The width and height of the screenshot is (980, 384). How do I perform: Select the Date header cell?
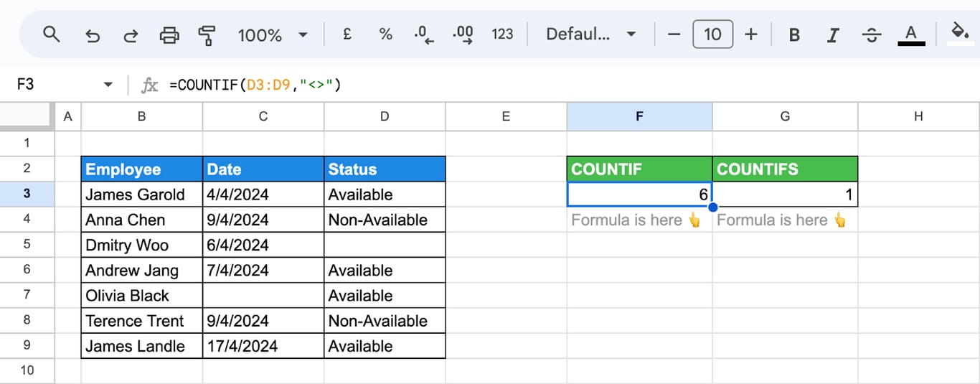point(263,169)
